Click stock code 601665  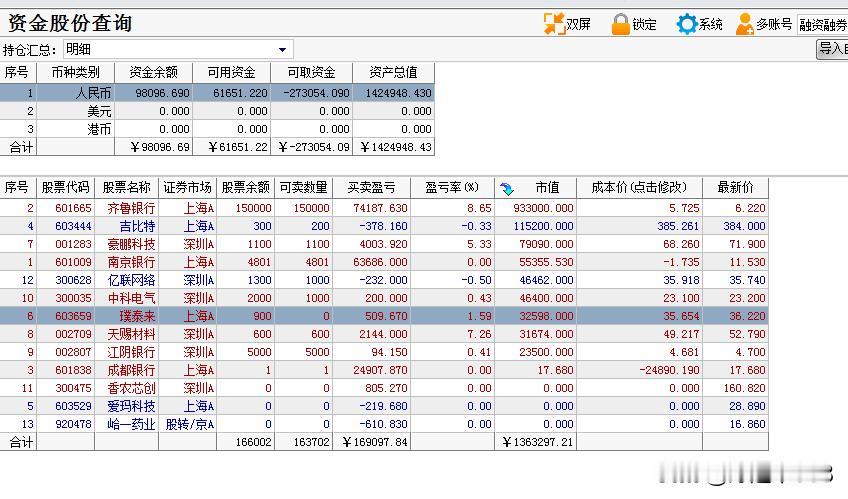click(x=73, y=208)
